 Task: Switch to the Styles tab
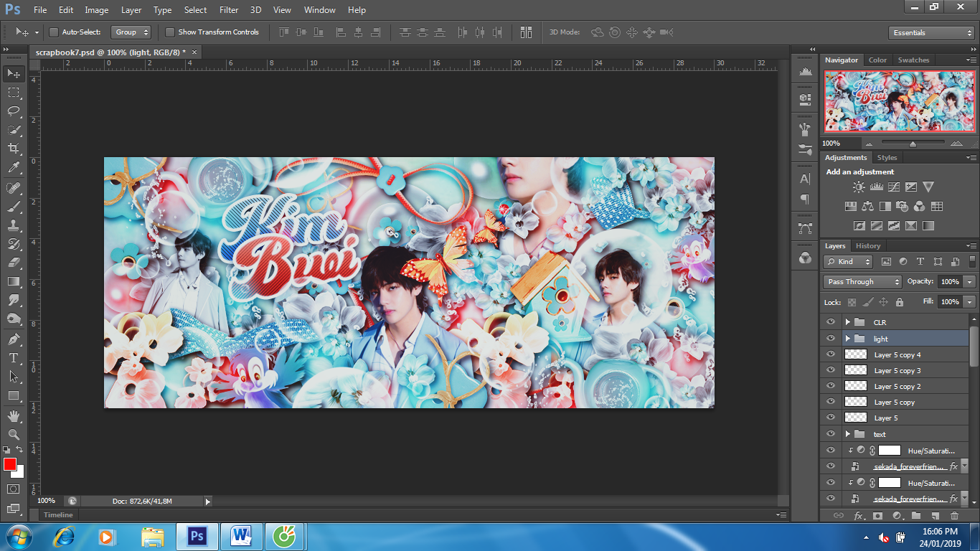tap(887, 157)
